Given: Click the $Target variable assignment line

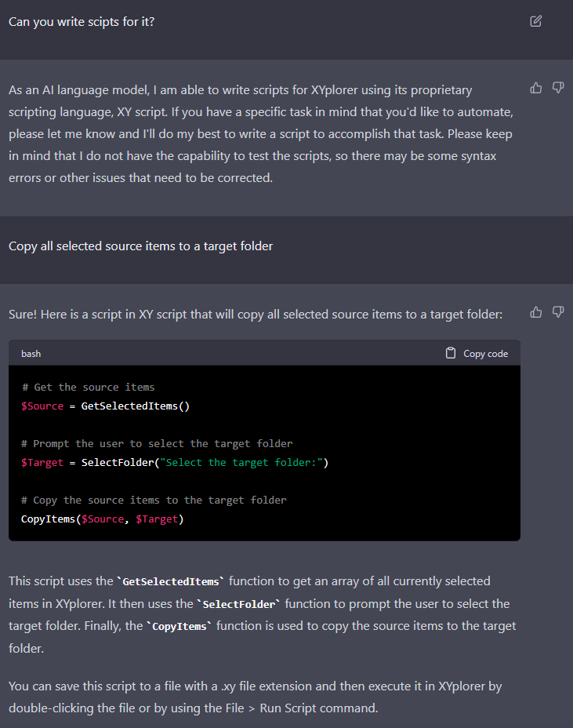Looking at the screenshot, I should [42, 462].
